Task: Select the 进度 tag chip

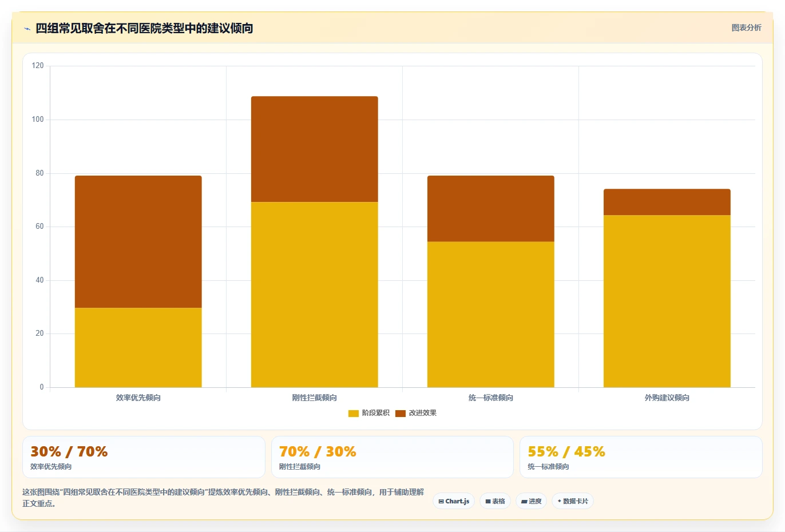Action: coord(531,501)
